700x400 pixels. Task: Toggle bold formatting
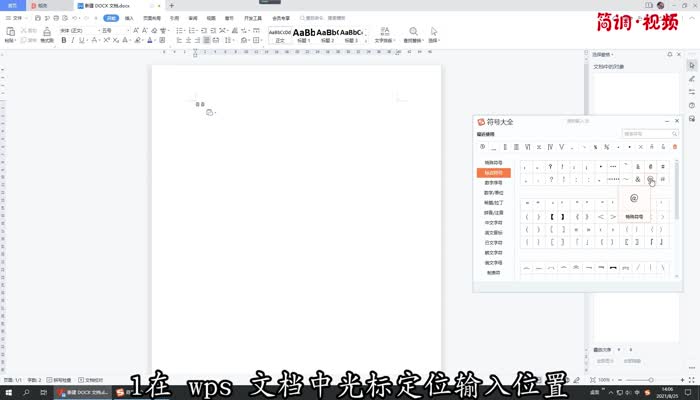(x=63, y=41)
